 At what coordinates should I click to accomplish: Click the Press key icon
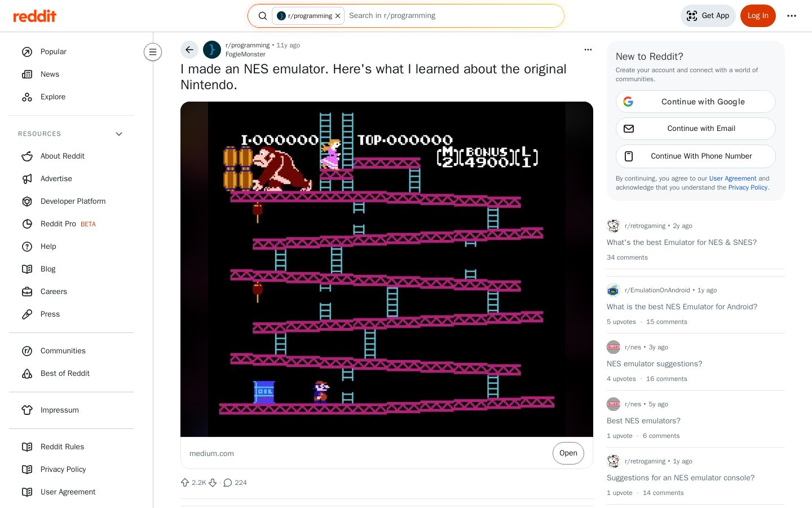(27, 314)
